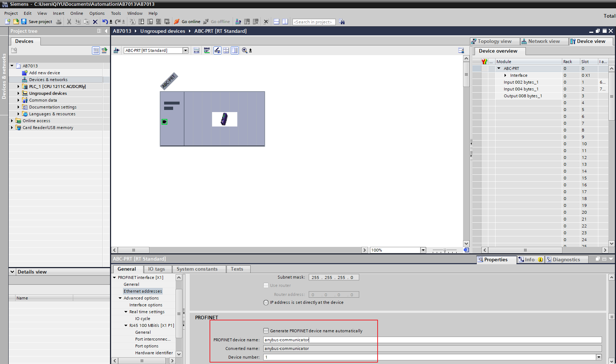
Task: Expand the PLC_1 tree node
Action: (x=18, y=86)
